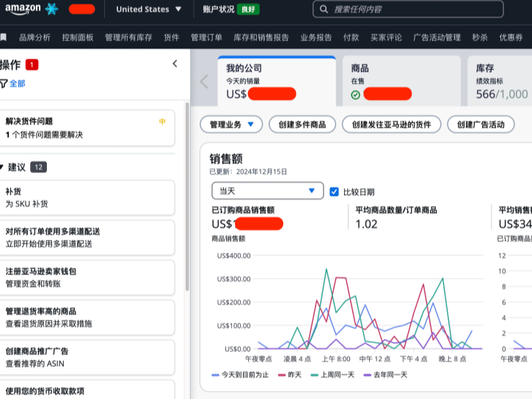Toggle the 比较日期 checkbox

(334, 192)
